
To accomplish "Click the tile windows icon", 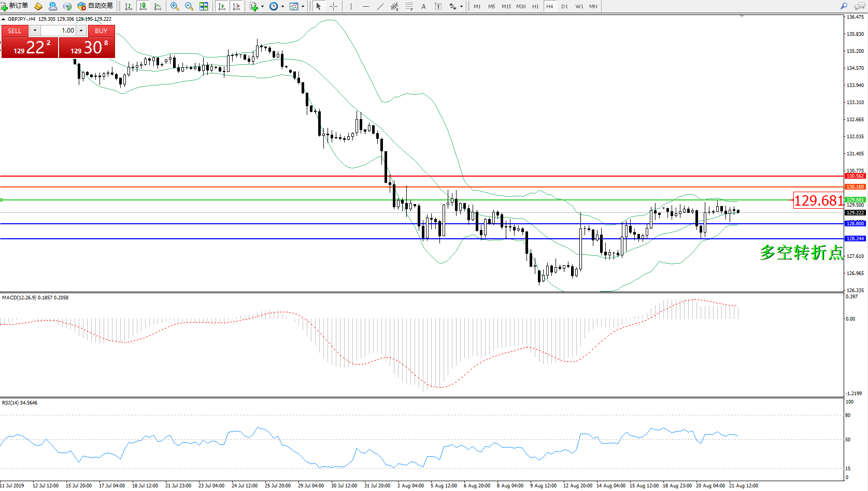I will (204, 6).
